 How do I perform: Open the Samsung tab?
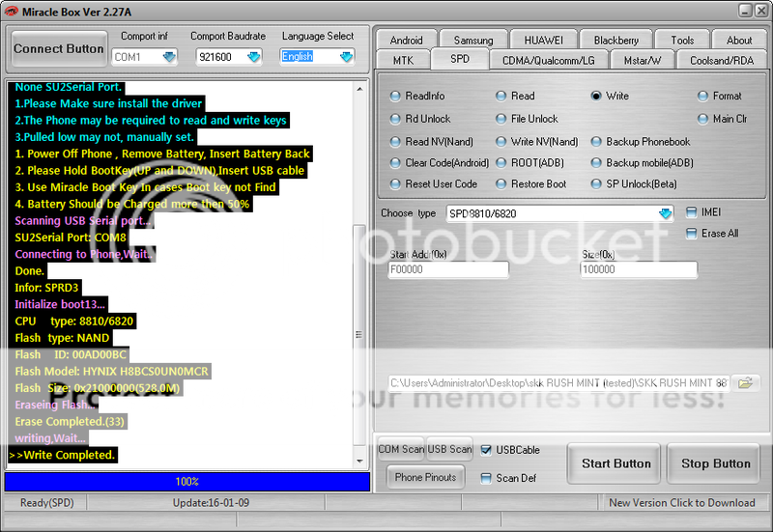473,41
